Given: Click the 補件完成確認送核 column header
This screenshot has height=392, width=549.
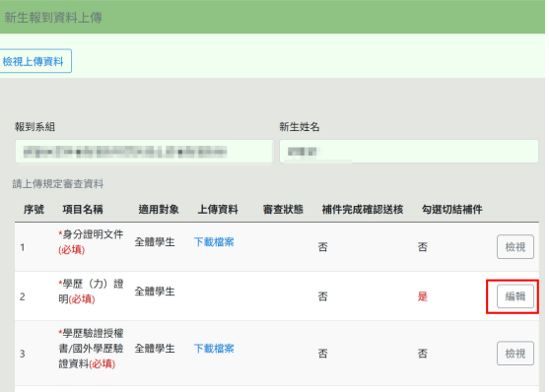Looking at the screenshot, I should tap(363, 210).
